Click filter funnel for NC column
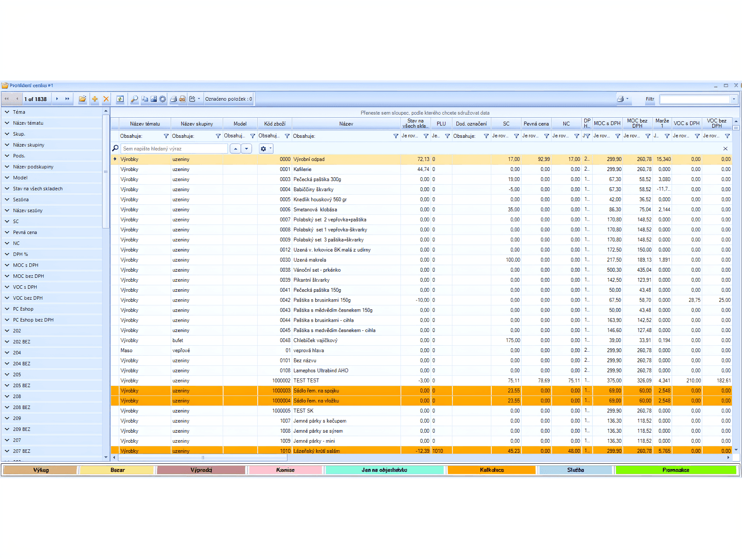The image size is (742, 560). click(x=577, y=136)
